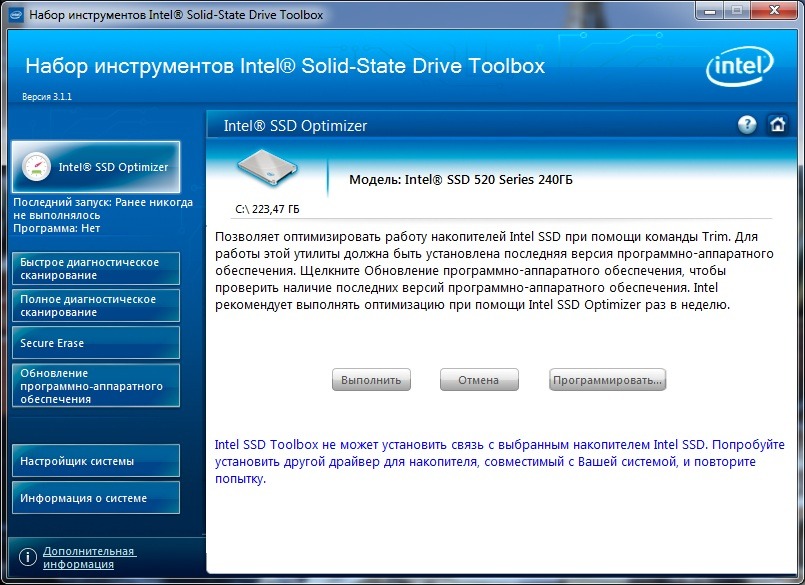Click the Отмена button

pyautogui.click(x=479, y=380)
